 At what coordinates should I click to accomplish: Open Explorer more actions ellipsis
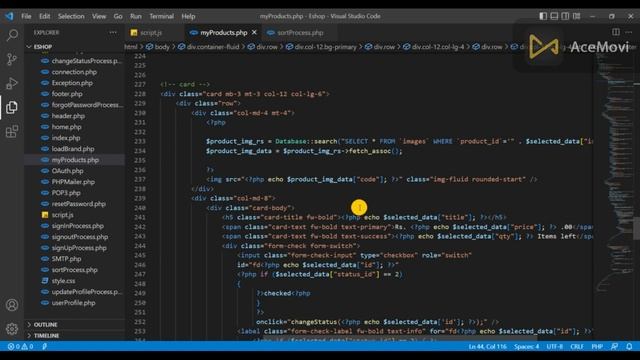pyautogui.click(x=113, y=32)
